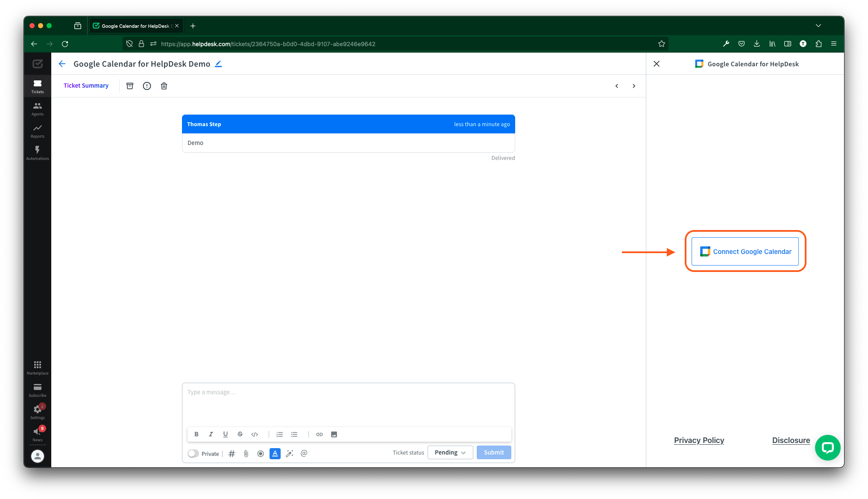This screenshot has height=499, width=868.
Task: Open browser downloads icon
Action: pyautogui.click(x=757, y=44)
